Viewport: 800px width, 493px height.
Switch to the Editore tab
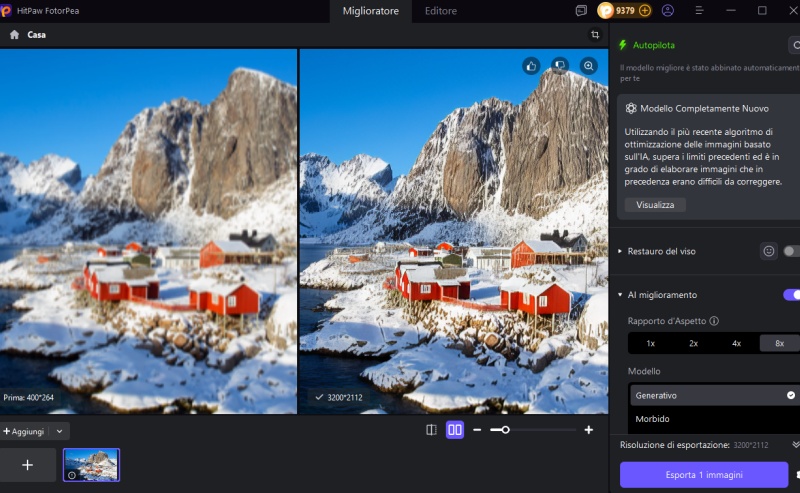click(441, 11)
